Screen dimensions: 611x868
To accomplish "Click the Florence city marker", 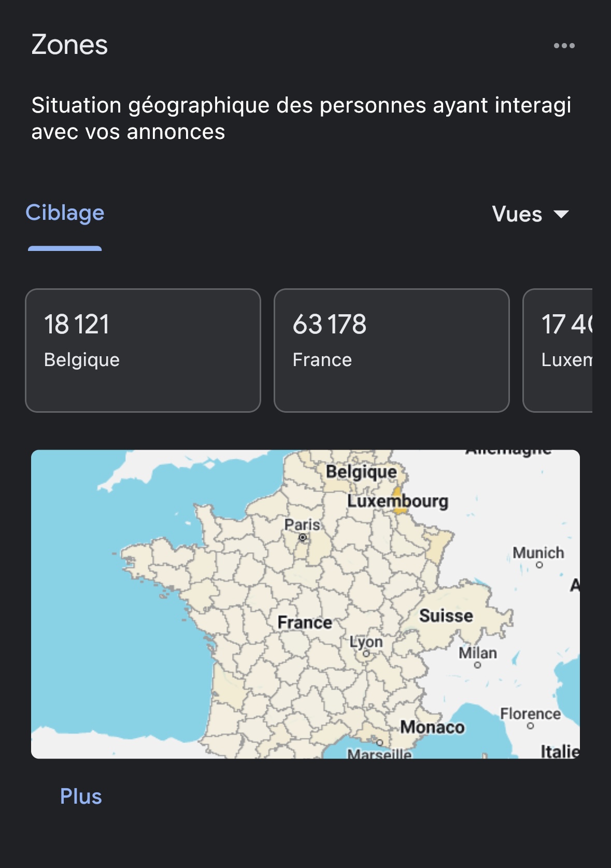I will pyautogui.click(x=530, y=726).
